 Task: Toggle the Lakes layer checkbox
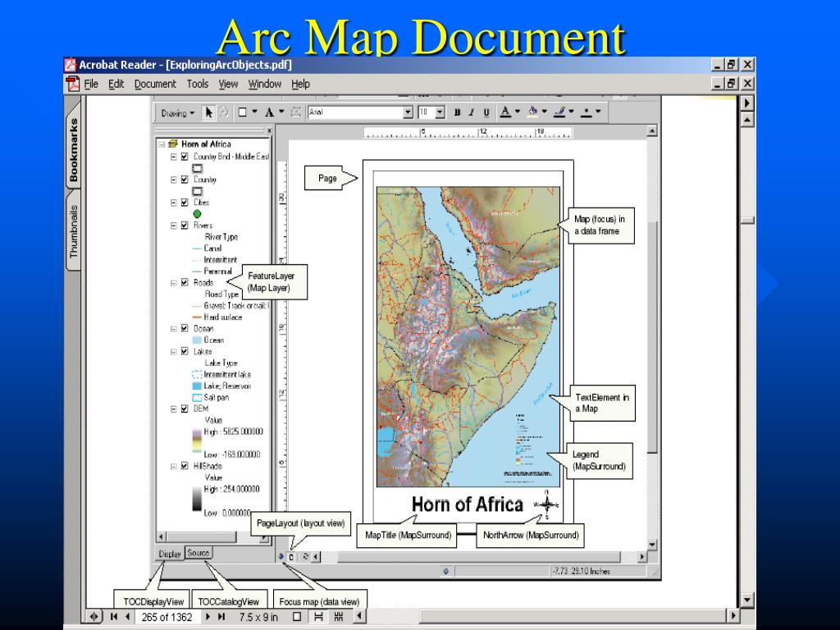[185, 351]
